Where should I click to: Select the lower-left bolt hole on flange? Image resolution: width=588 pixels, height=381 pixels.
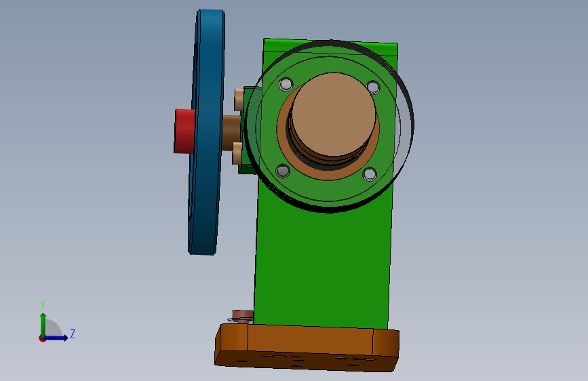(283, 171)
